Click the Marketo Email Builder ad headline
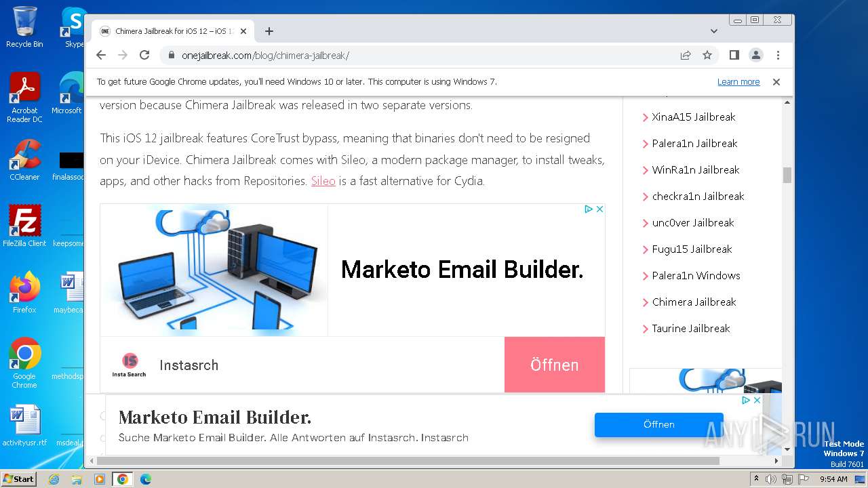Image resolution: width=868 pixels, height=488 pixels. pyautogui.click(x=462, y=270)
